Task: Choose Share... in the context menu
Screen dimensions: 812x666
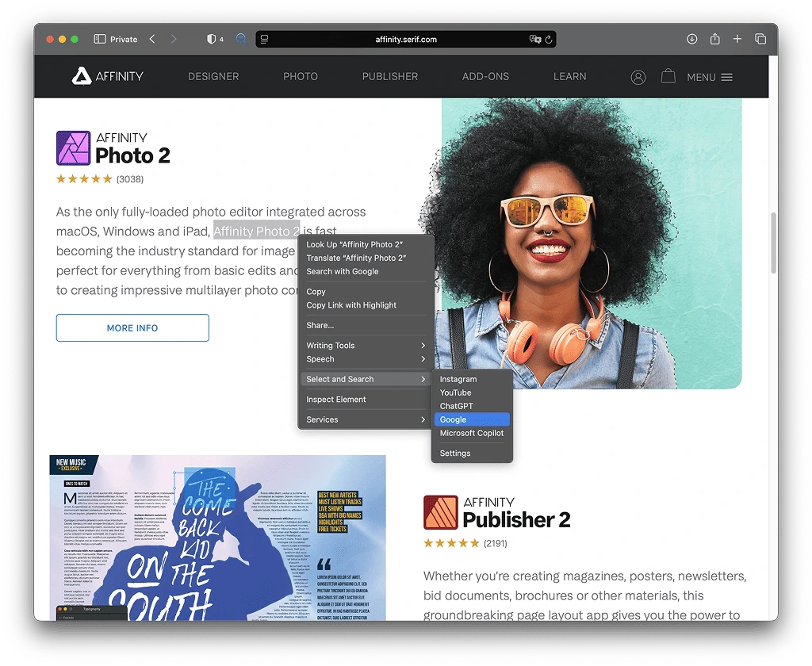Action: (x=365, y=325)
